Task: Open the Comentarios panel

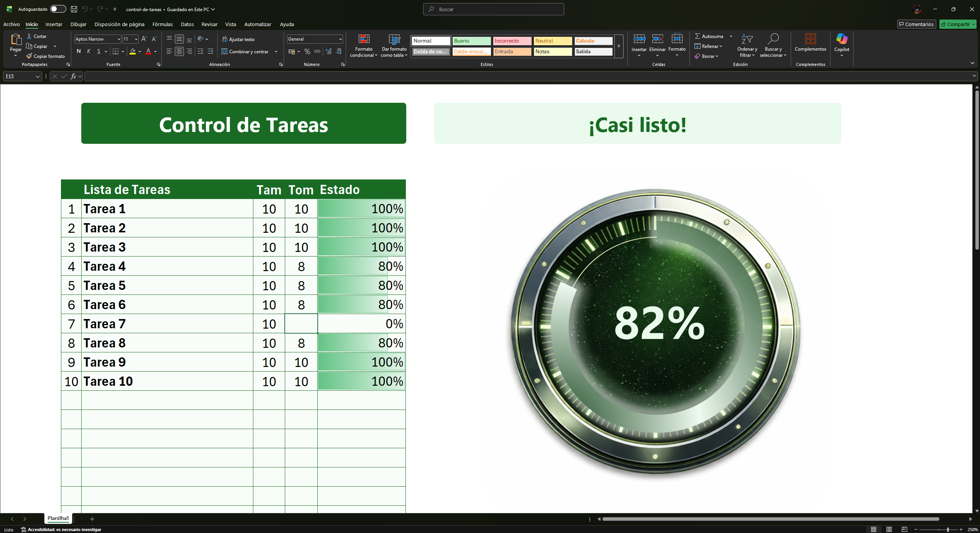Action: 916,24
